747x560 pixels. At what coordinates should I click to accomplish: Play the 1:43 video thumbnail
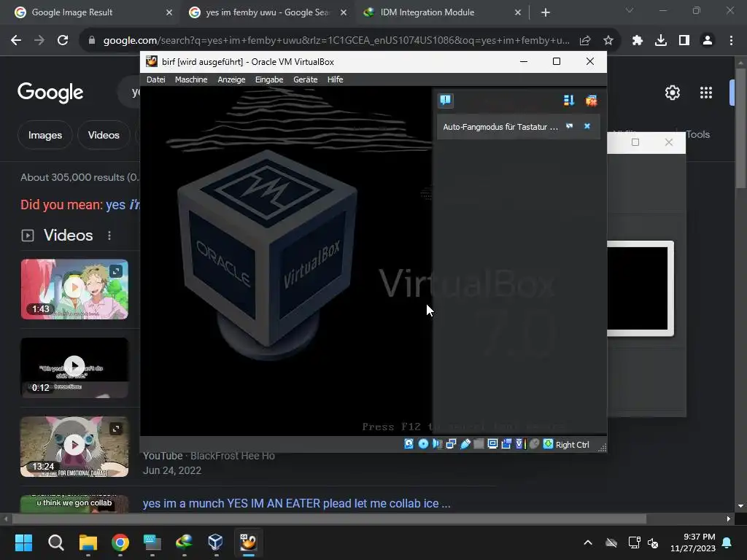pyautogui.click(x=74, y=289)
